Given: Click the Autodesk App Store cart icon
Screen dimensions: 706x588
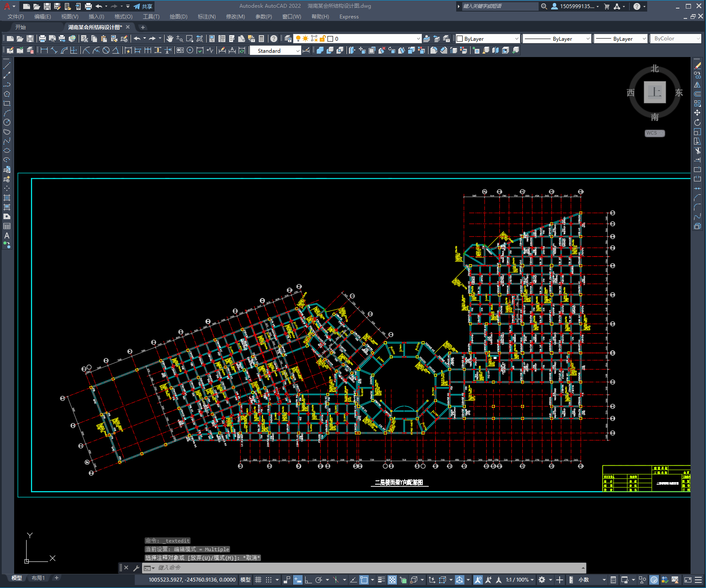Looking at the screenshot, I should 607,6.
